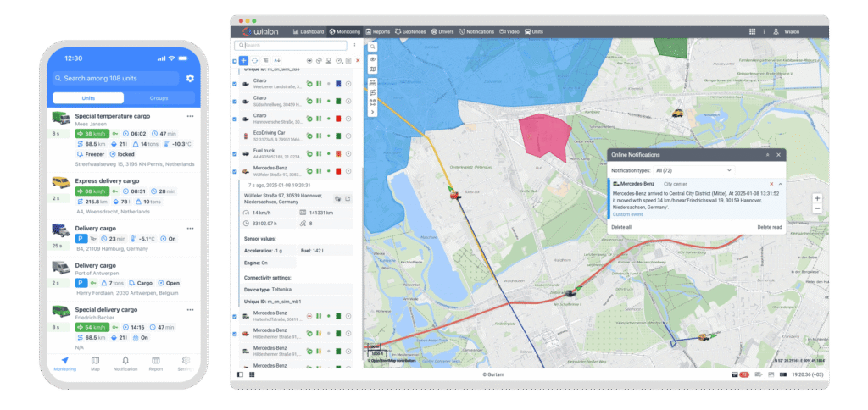Collapse the Mercedes-Benz notification entry chevron
Viewport: 868px width, 410px height.
(x=780, y=183)
